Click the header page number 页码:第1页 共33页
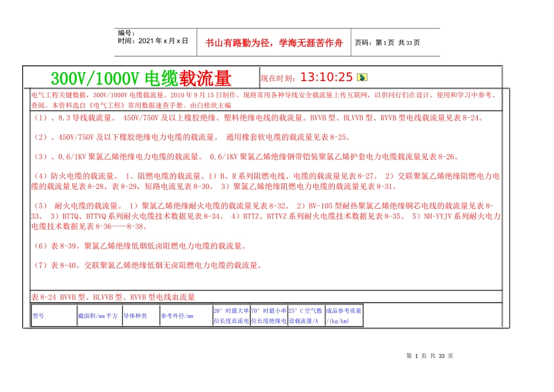Viewport: 554px width, 392px height. (387, 43)
